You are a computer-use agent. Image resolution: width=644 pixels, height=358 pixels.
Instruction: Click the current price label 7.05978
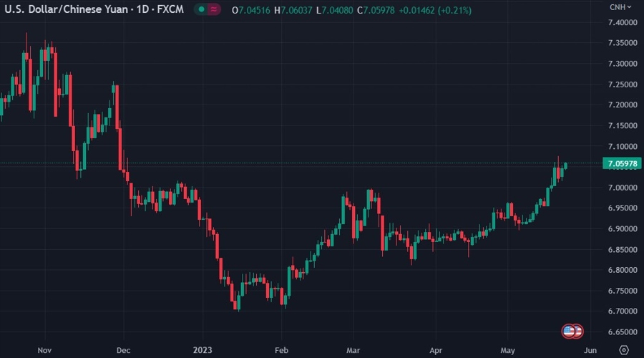coord(623,163)
